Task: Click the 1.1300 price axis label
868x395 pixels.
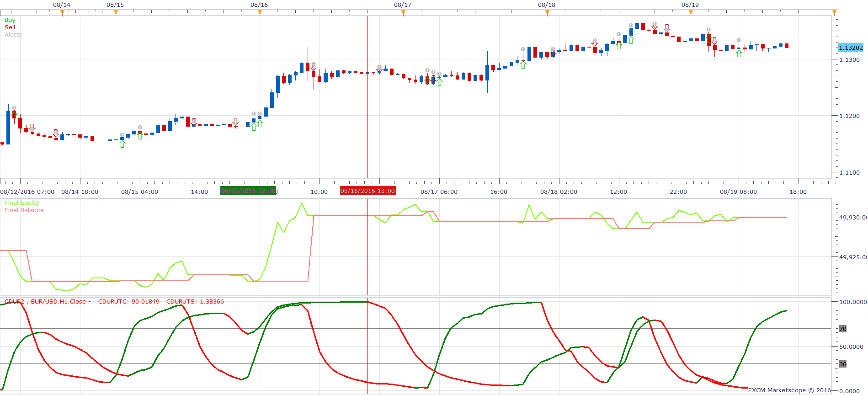Action: [850, 60]
